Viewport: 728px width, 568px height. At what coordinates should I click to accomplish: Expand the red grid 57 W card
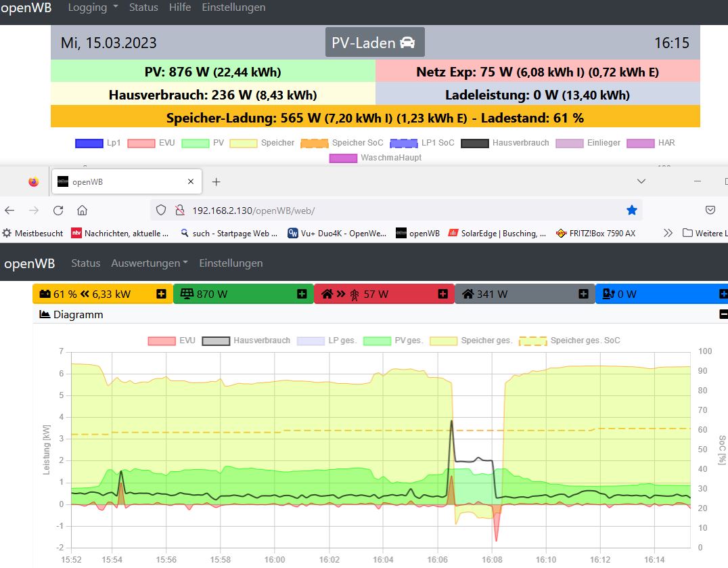coord(442,294)
